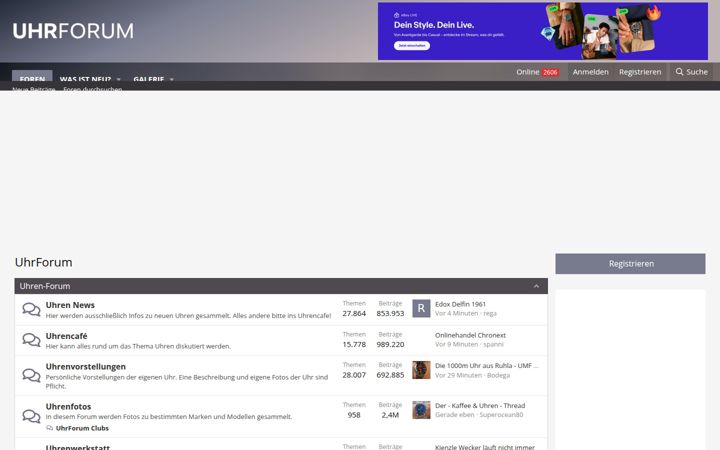The width and height of the screenshot is (720, 450).
Task: Open the Uhrencafé forum chat icon
Action: click(31, 340)
